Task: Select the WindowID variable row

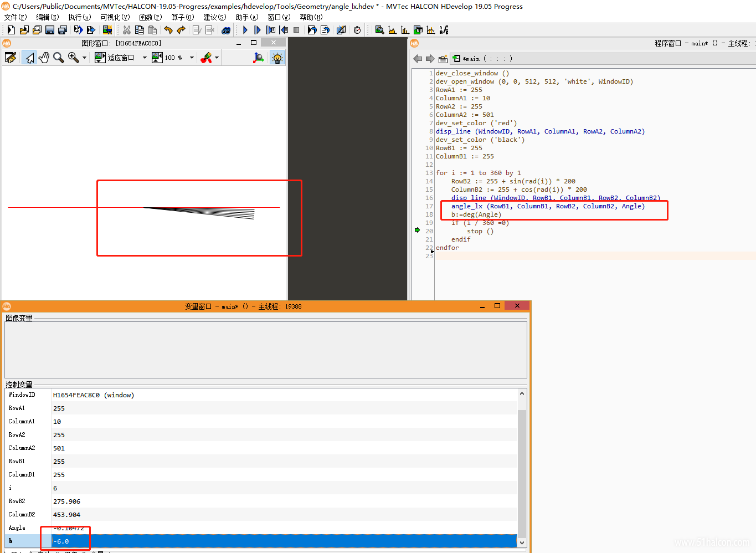Action: click(261, 395)
